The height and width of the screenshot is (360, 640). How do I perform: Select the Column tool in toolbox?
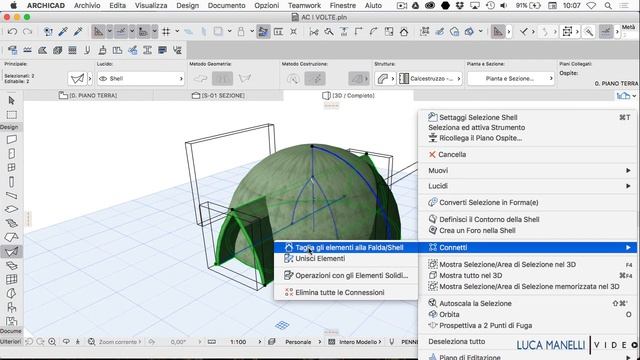pyautogui.click(x=11, y=182)
